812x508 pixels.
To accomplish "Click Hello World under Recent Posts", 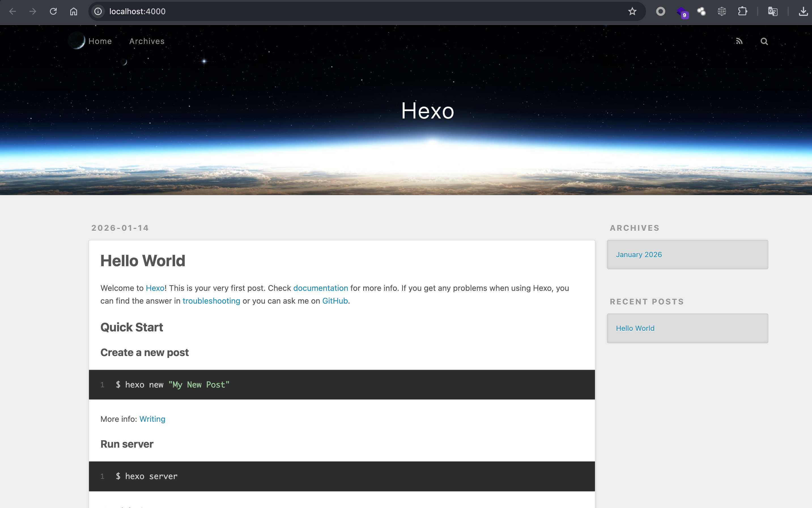I will 635,328.
